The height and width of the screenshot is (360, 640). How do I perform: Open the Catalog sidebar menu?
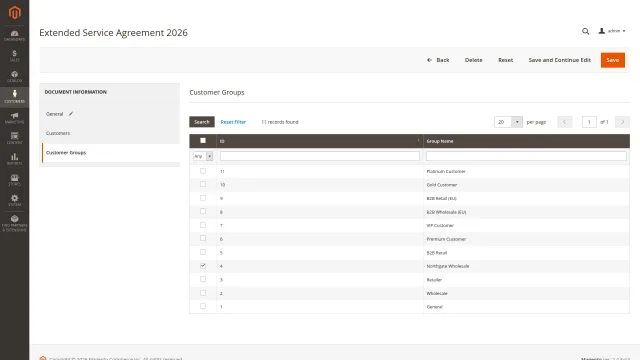(x=15, y=76)
